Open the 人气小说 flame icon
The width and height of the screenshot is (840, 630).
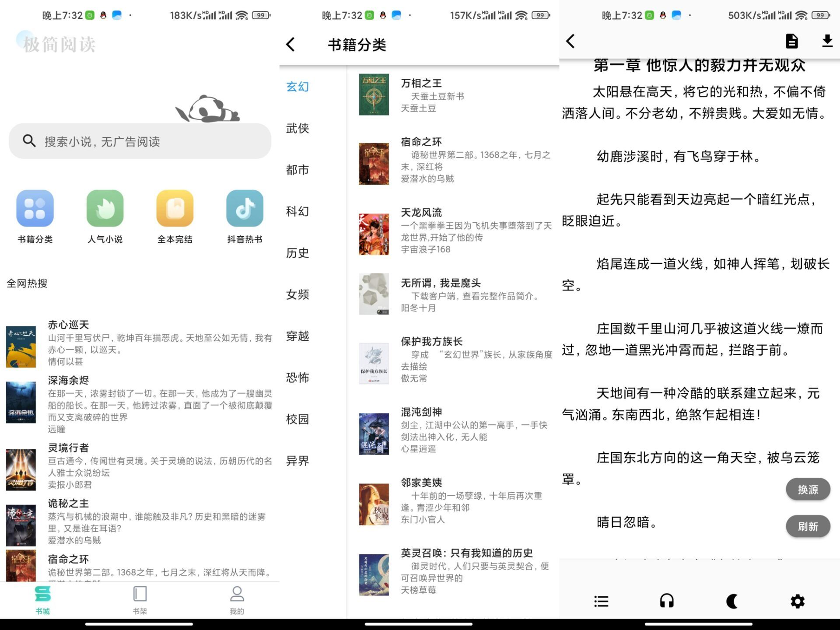coord(105,209)
